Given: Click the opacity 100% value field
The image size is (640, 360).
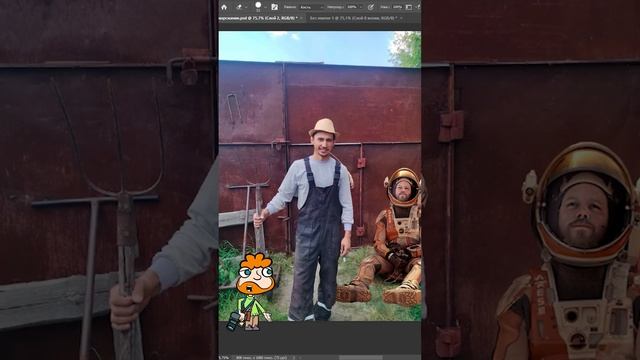Looking at the screenshot, I should pos(352,7).
